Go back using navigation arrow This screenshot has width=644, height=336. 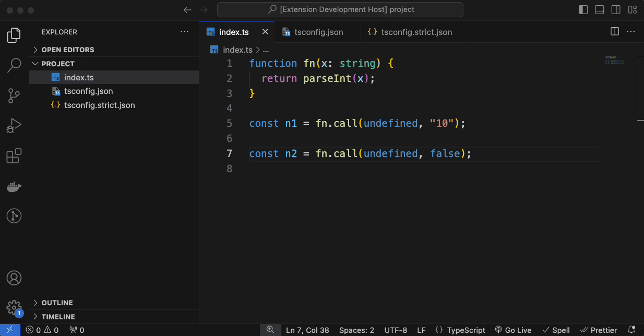coord(188,10)
